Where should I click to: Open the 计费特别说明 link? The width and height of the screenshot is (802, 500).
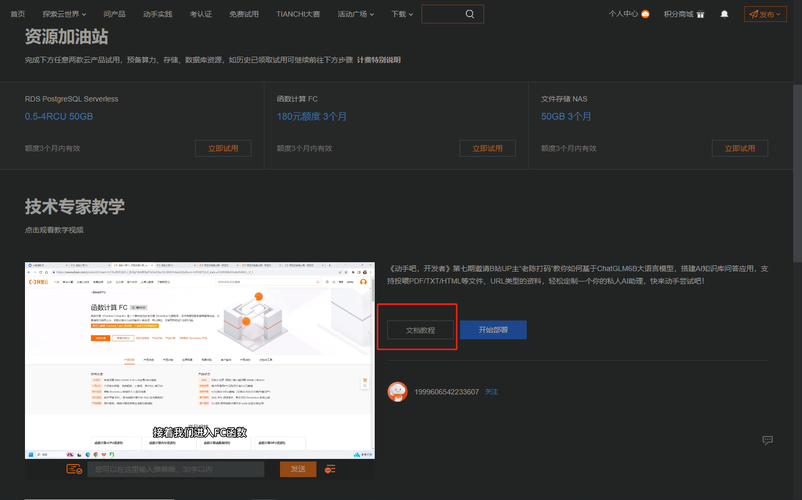click(379, 60)
